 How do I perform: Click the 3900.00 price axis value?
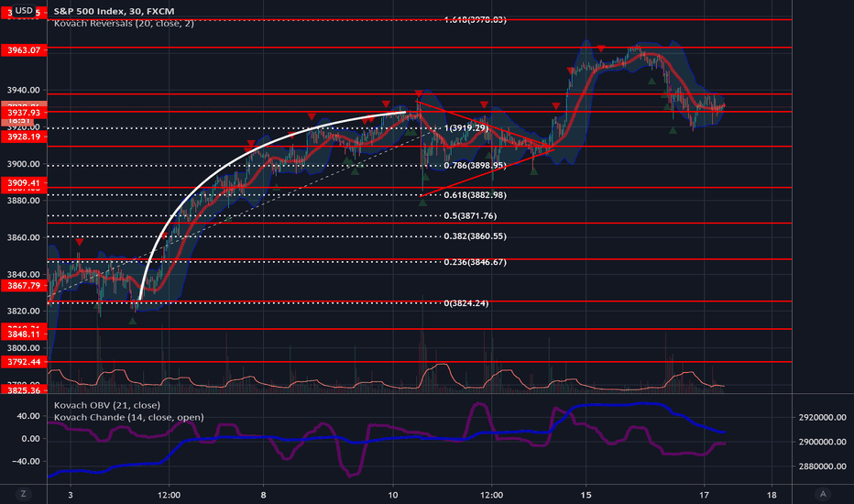24,164
